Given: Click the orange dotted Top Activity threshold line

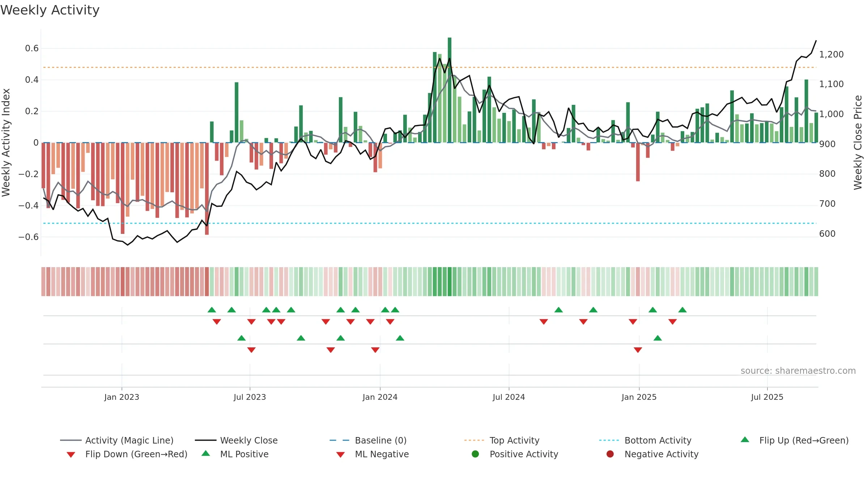Looking at the screenshot, I should click(430, 67).
